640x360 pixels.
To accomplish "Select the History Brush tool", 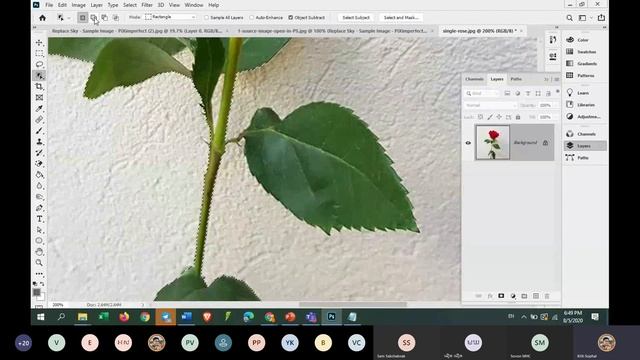I will click(39, 153).
